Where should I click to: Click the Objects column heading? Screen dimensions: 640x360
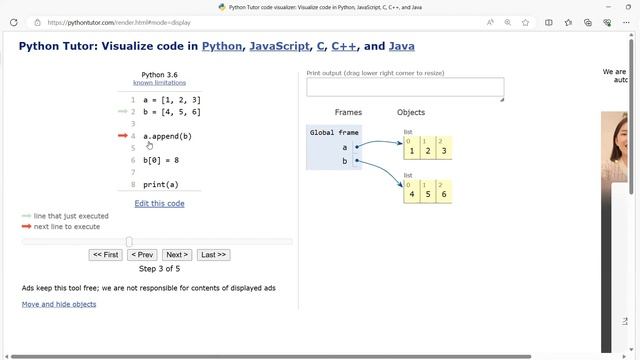(x=411, y=112)
